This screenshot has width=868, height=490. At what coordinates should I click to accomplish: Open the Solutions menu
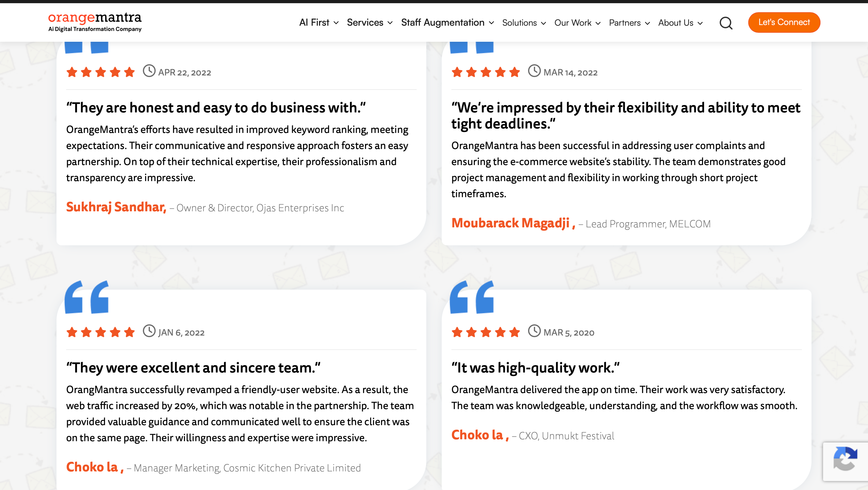[524, 22]
